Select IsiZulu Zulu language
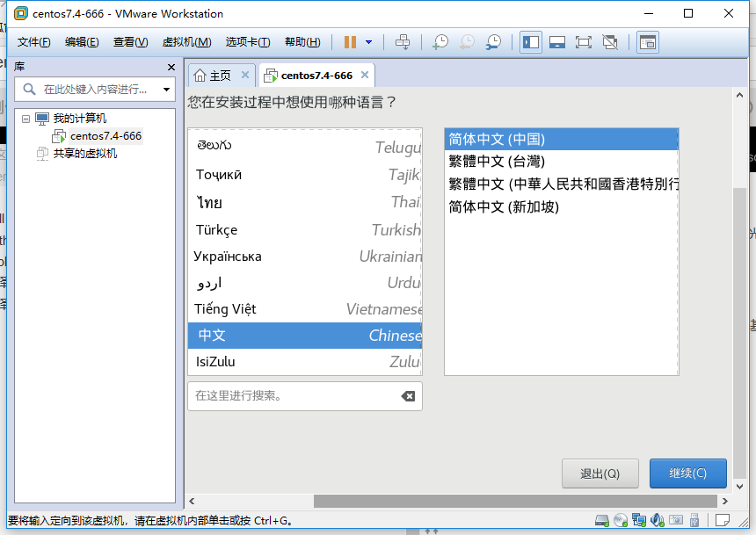The image size is (756, 535). click(305, 361)
